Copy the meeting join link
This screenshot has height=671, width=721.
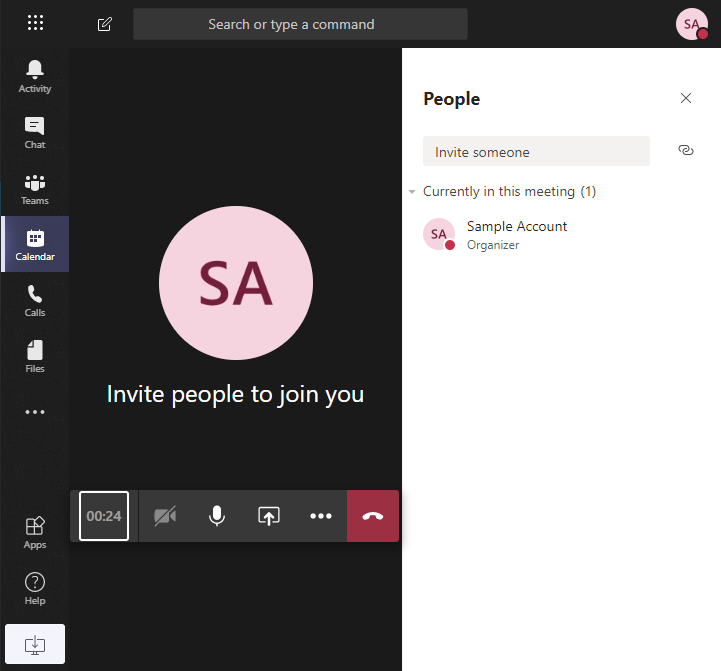(x=685, y=150)
